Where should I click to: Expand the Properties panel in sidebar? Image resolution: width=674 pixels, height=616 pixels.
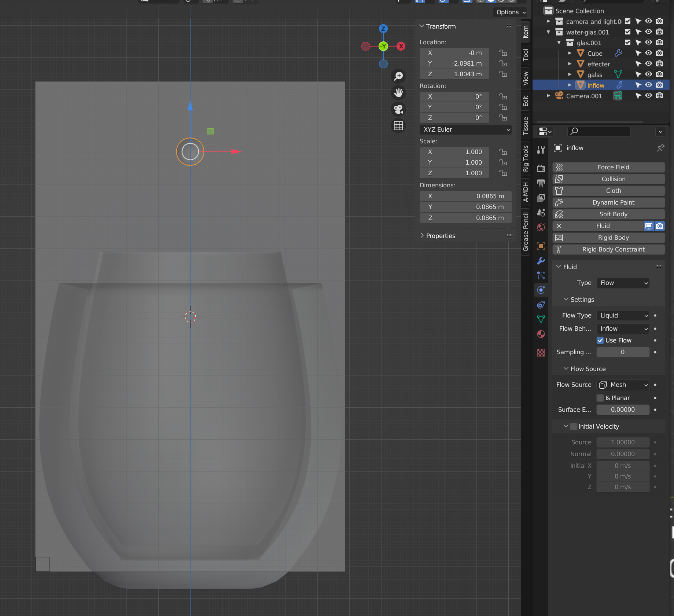pyautogui.click(x=440, y=236)
